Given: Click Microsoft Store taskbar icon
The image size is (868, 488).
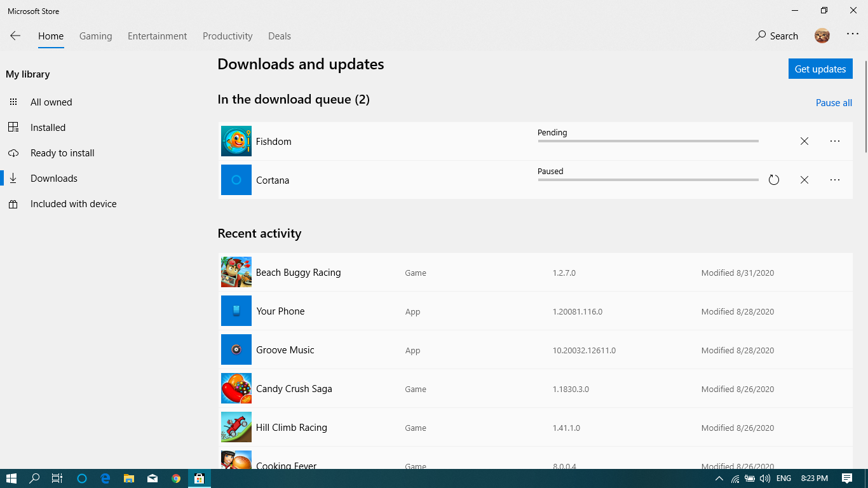Looking at the screenshot, I should click(200, 478).
